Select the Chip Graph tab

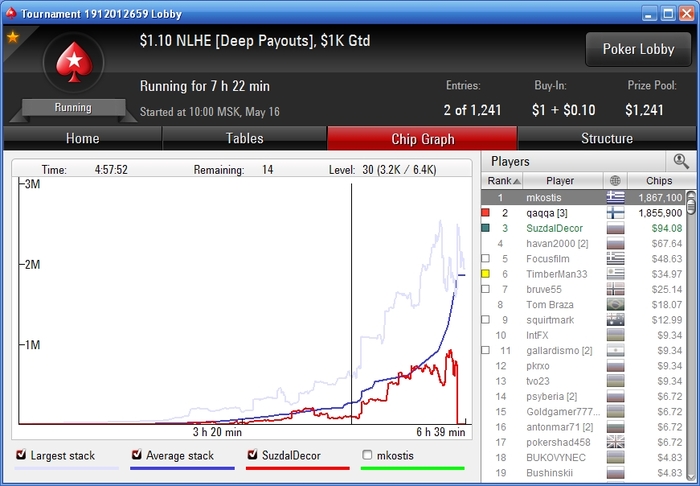point(422,138)
